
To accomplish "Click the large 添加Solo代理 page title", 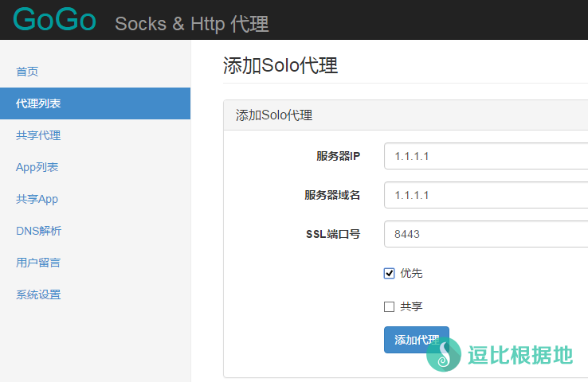I will tap(280, 66).
